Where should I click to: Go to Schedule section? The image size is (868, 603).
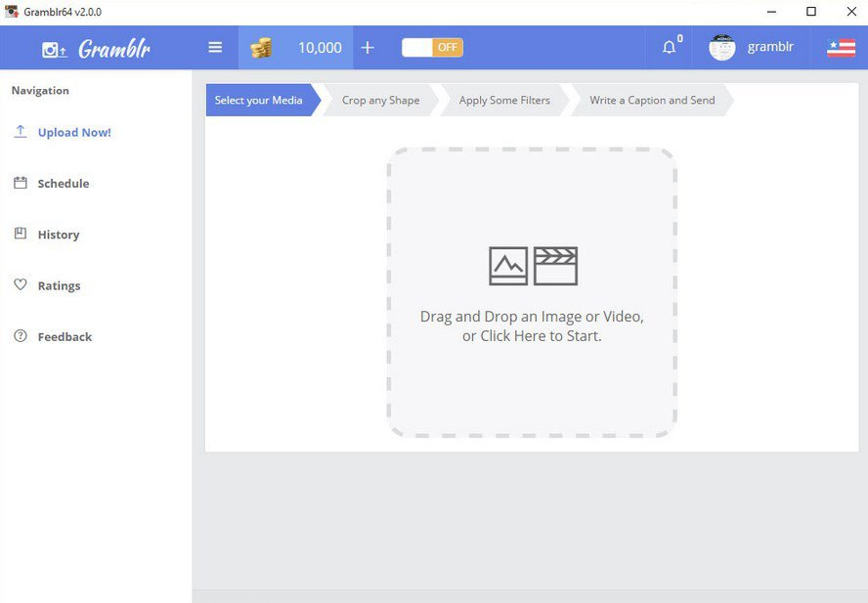coord(63,183)
